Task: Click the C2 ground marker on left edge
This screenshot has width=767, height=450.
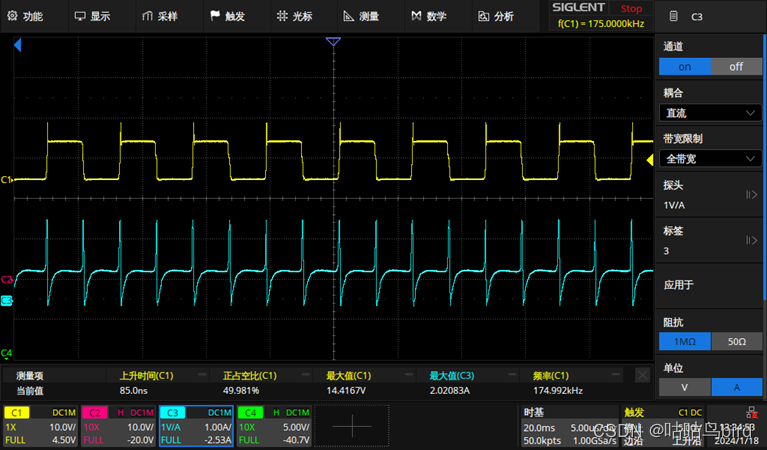Action: pyautogui.click(x=6, y=279)
